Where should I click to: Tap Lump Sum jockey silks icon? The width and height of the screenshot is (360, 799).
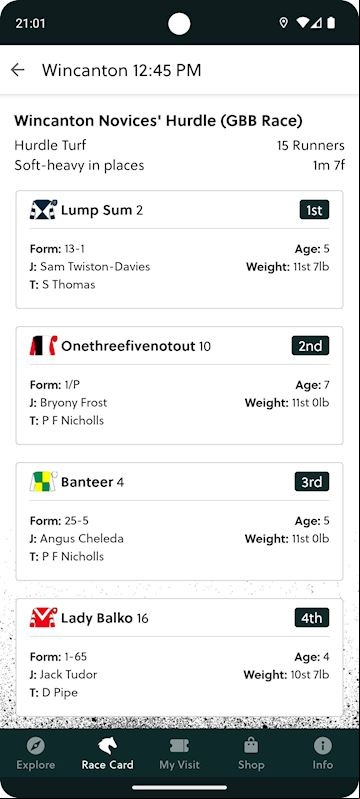tap(43, 210)
